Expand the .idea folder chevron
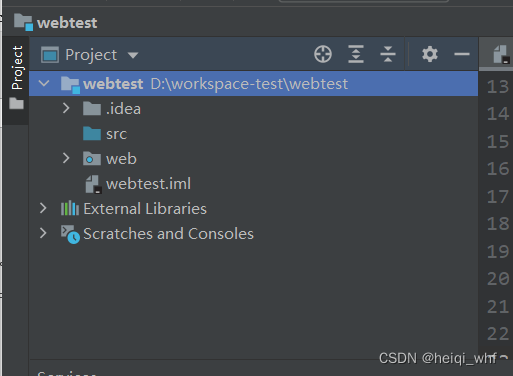513x376 pixels. click(66, 108)
